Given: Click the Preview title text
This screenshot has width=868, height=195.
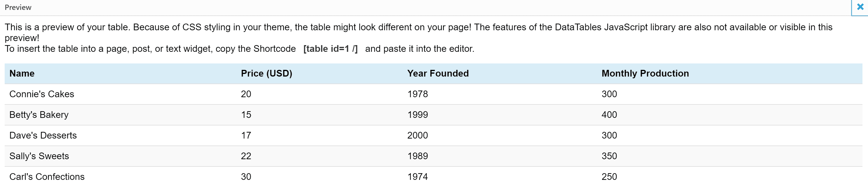Looking at the screenshot, I should point(18,7).
